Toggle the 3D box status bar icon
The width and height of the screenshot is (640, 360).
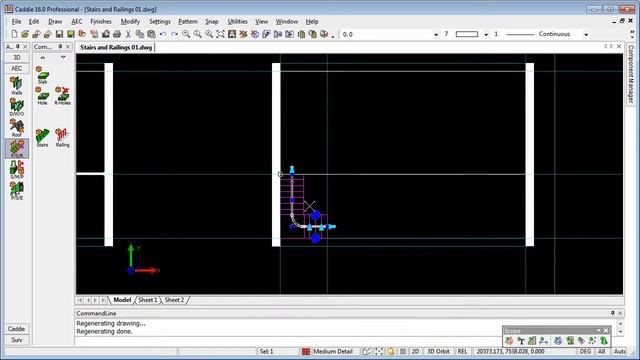click(x=367, y=351)
